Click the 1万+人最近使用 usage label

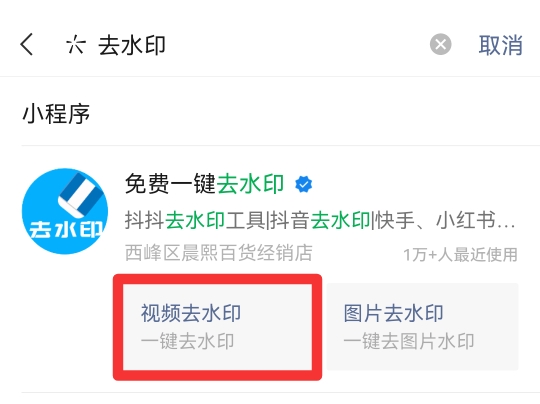(460, 255)
